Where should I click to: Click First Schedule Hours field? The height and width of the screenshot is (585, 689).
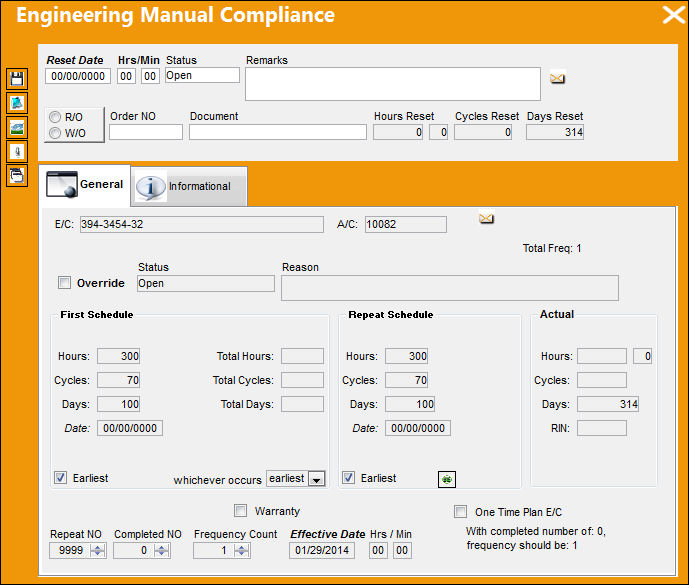(119, 356)
